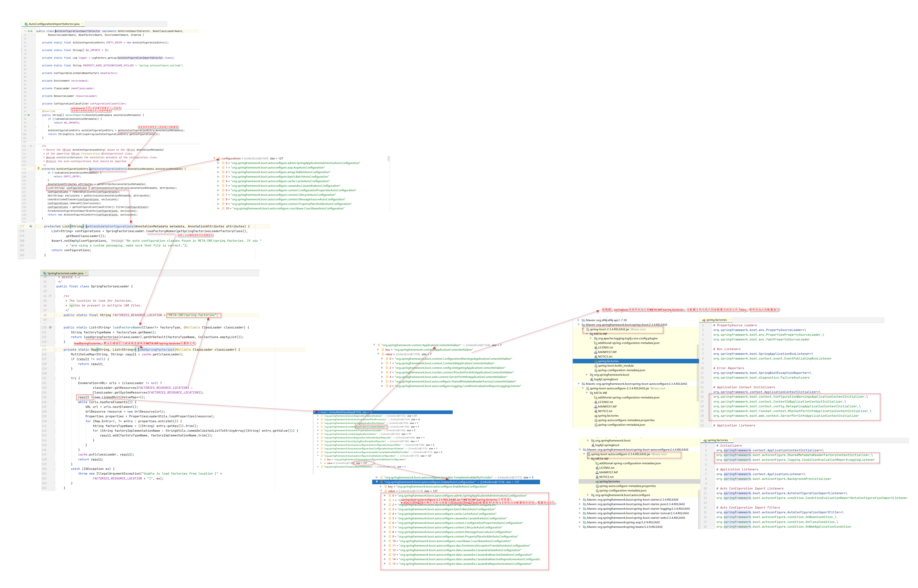Viewport: 918px width, 588px height.
Task: Collapse the configurations LinkedList@3360 debugger node
Action: click(214, 158)
